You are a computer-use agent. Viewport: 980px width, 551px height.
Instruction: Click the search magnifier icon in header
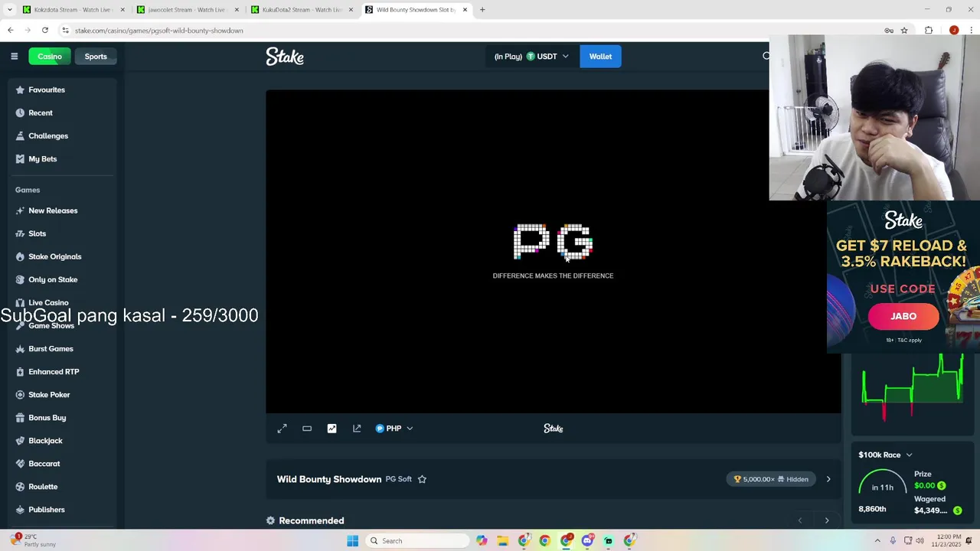pyautogui.click(x=766, y=56)
